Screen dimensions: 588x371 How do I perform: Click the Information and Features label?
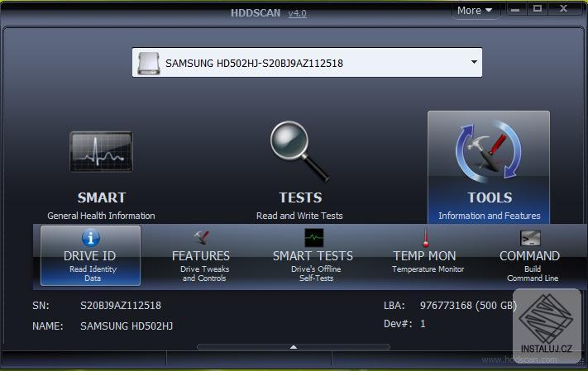pos(490,216)
